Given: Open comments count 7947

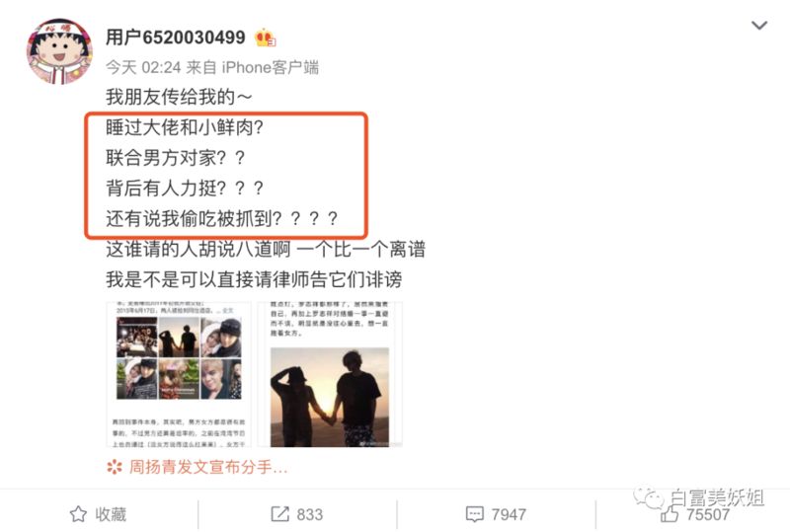Looking at the screenshot, I should (x=509, y=514).
